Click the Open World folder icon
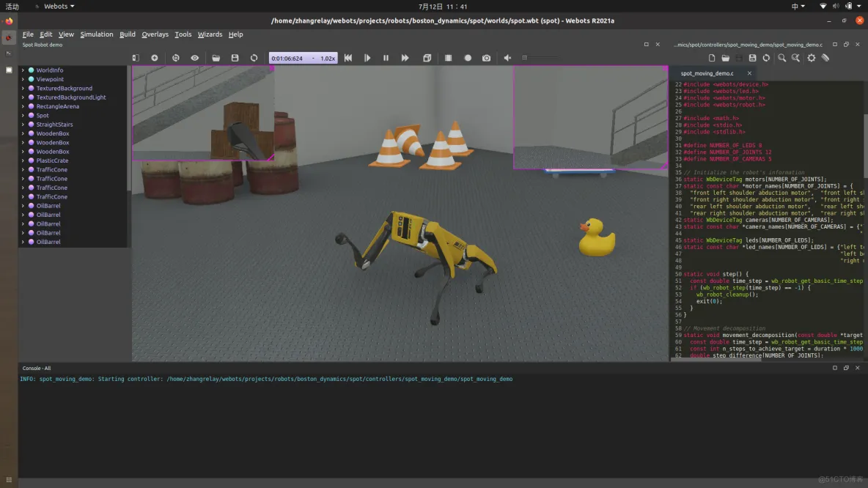This screenshot has width=868, height=488. (216, 58)
